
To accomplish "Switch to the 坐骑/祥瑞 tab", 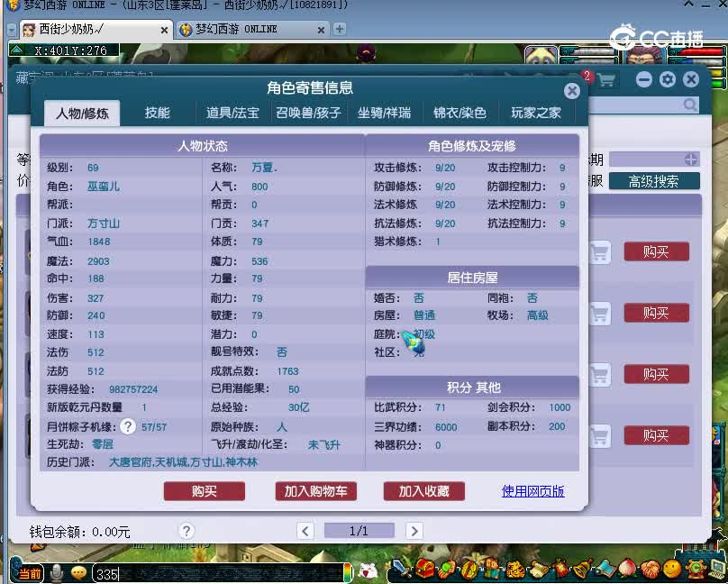I will [384, 113].
